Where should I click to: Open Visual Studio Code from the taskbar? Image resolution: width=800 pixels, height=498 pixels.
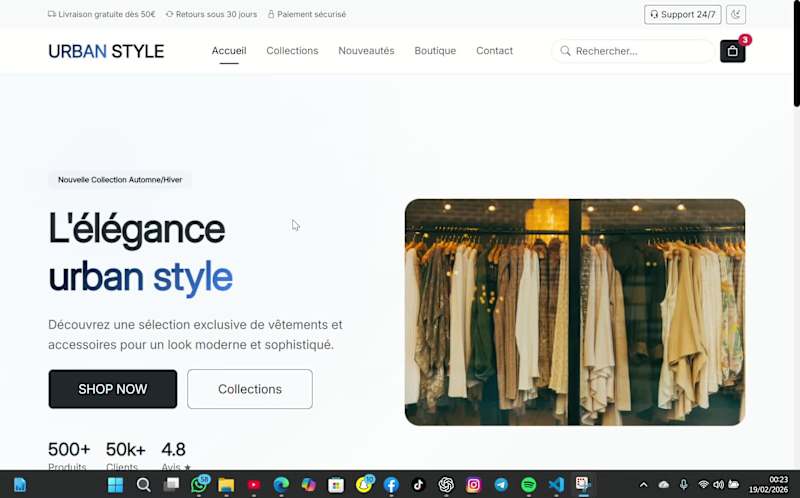[x=556, y=485]
